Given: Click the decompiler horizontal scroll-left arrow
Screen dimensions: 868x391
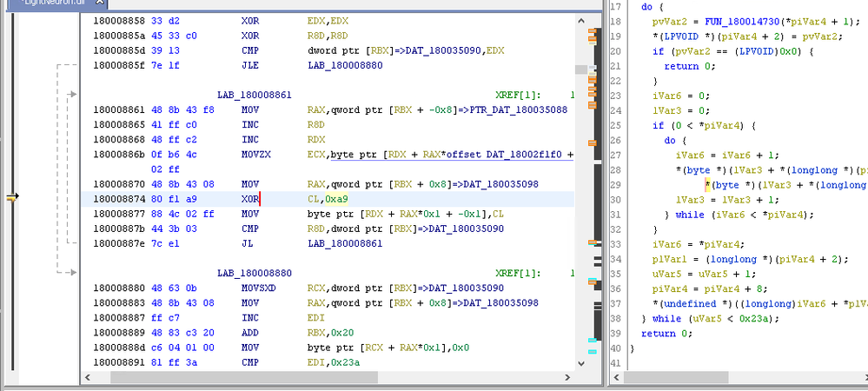Looking at the screenshot, I should click(x=615, y=377).
